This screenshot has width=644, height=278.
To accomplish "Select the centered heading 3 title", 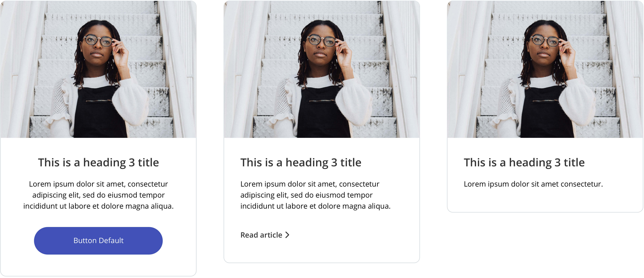I will (98, 163).
